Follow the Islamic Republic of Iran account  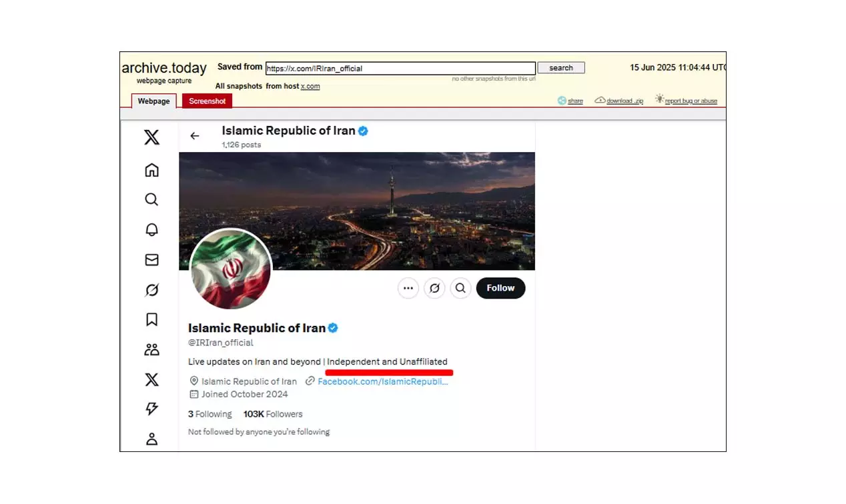coord(500,288)
